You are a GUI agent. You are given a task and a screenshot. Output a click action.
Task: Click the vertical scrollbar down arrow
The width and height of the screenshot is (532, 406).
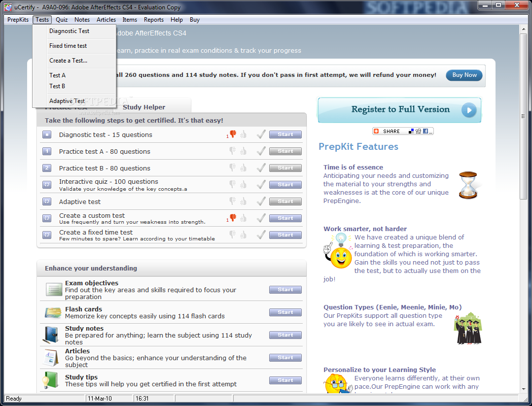tap(524, 389)
